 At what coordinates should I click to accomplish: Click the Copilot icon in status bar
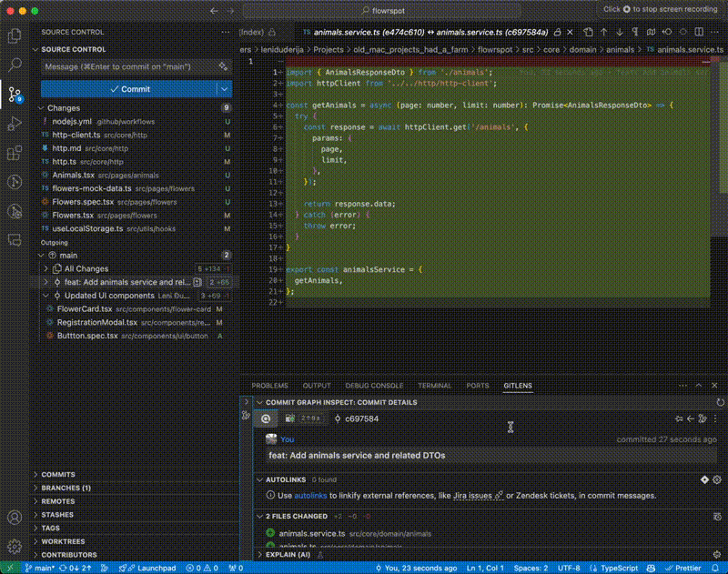(x=651, y=568)
